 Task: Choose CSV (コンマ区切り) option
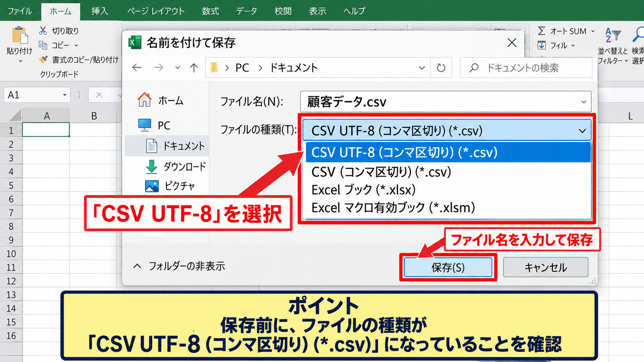tap(448, 172)
